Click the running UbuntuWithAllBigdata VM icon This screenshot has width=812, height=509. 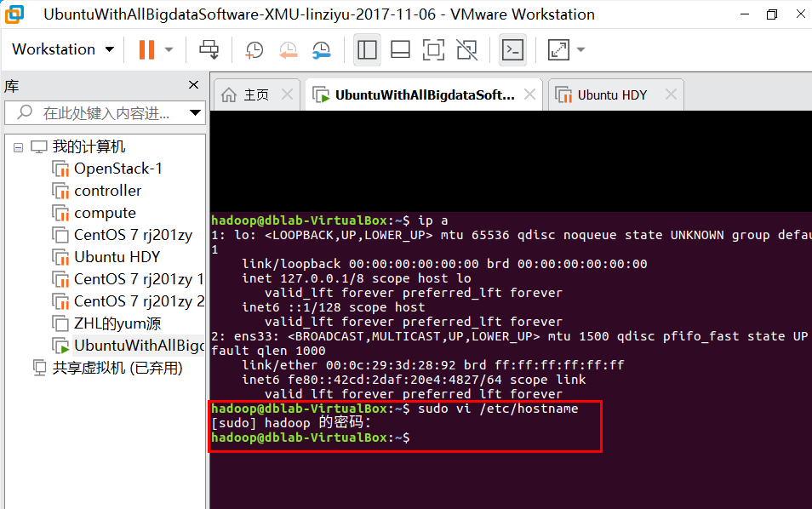(60, 346)
